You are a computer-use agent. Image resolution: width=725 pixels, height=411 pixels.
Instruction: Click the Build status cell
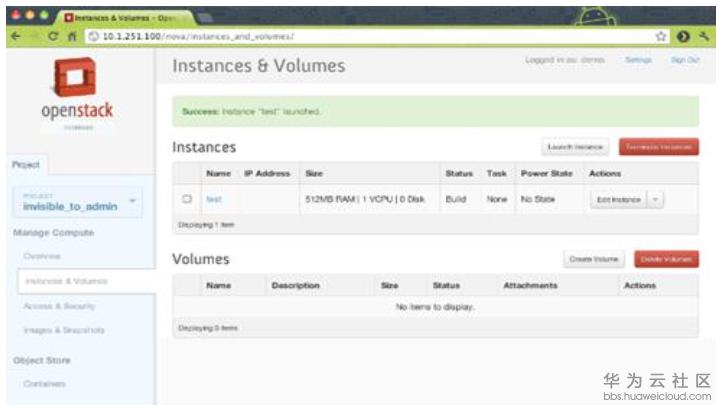455,199
